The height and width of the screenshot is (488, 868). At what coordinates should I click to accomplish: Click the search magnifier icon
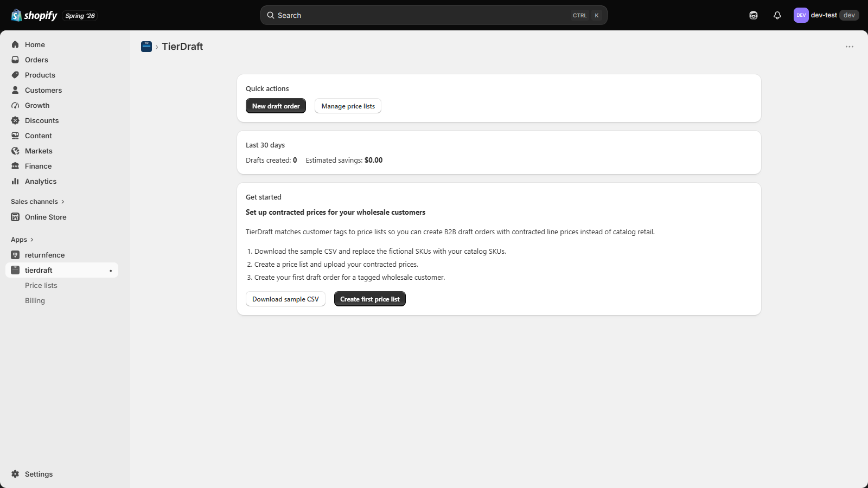271,15
